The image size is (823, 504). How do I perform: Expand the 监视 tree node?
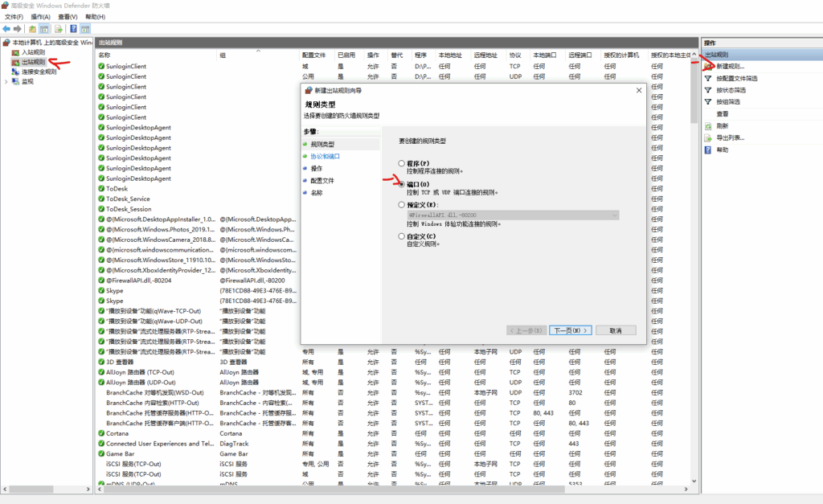(6, 81)
